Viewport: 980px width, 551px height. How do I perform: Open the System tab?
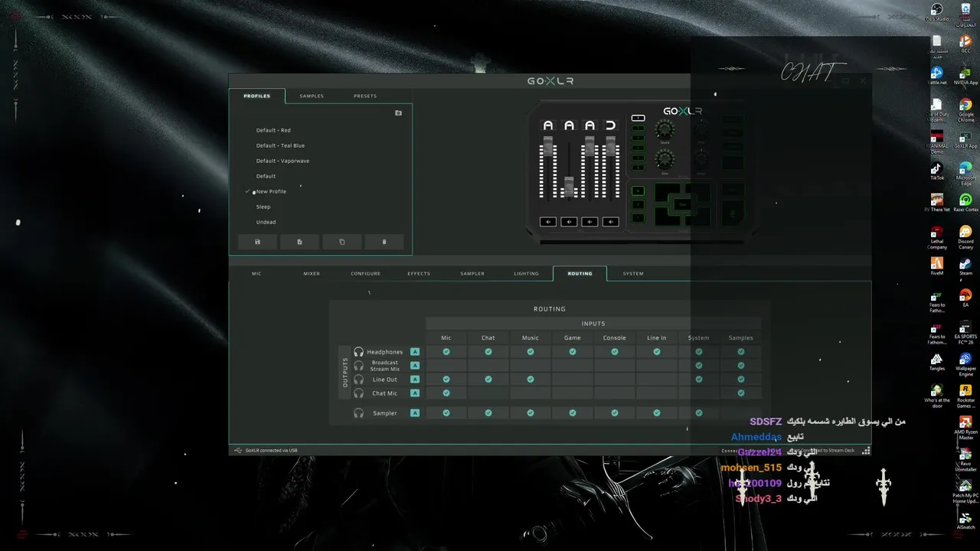[x=633, y=274]
